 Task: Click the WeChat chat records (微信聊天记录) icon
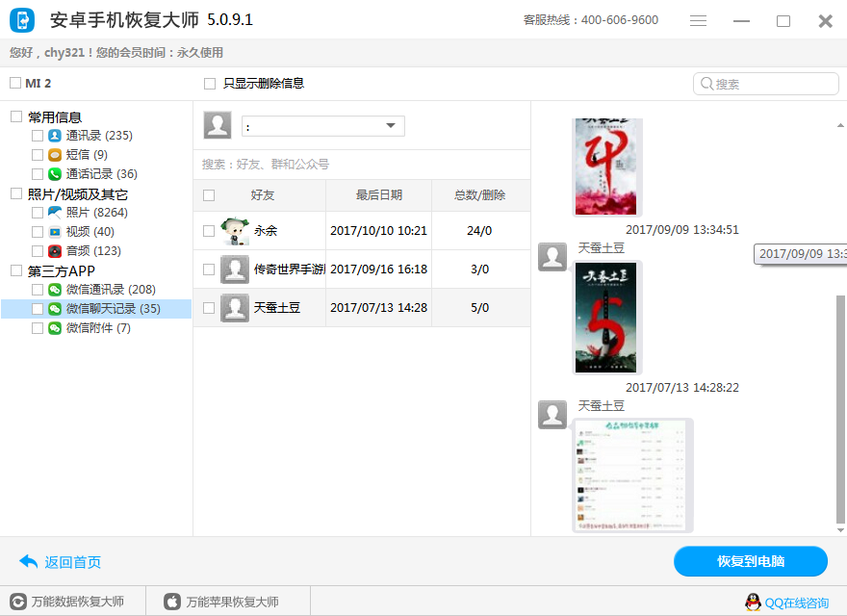(x=55, y=309)
